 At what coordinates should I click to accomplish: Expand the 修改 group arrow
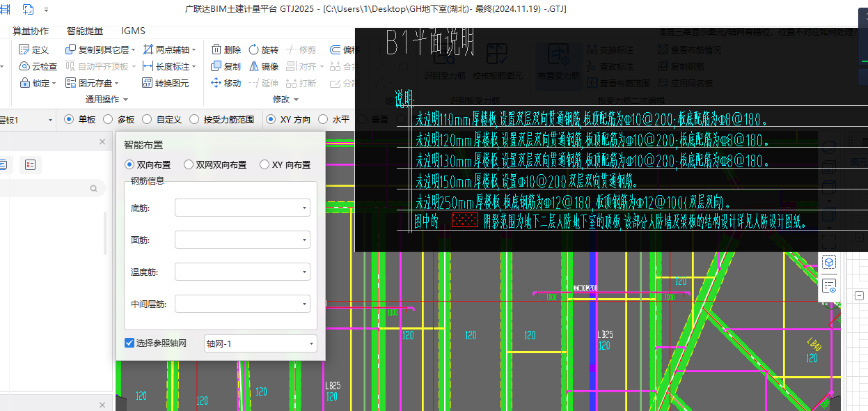click(294, 100)
